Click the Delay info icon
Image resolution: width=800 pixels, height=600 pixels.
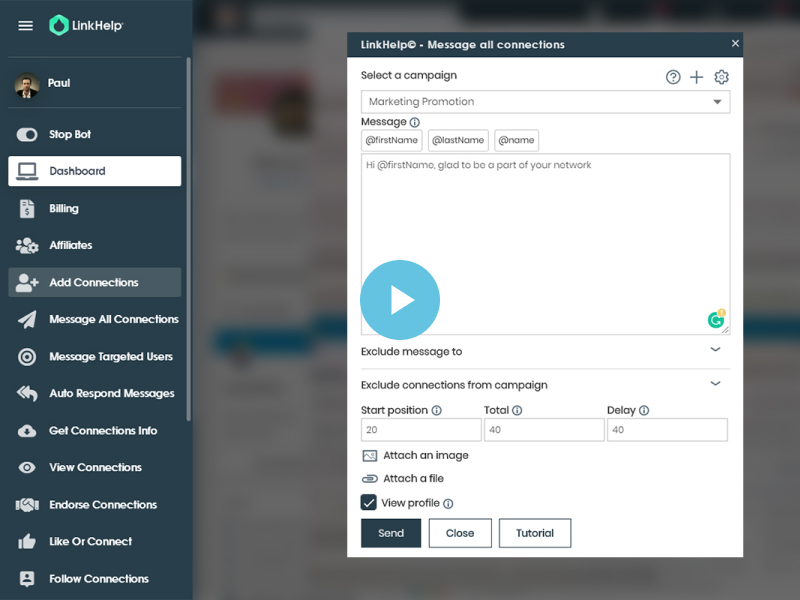click(x=644, y=411)
